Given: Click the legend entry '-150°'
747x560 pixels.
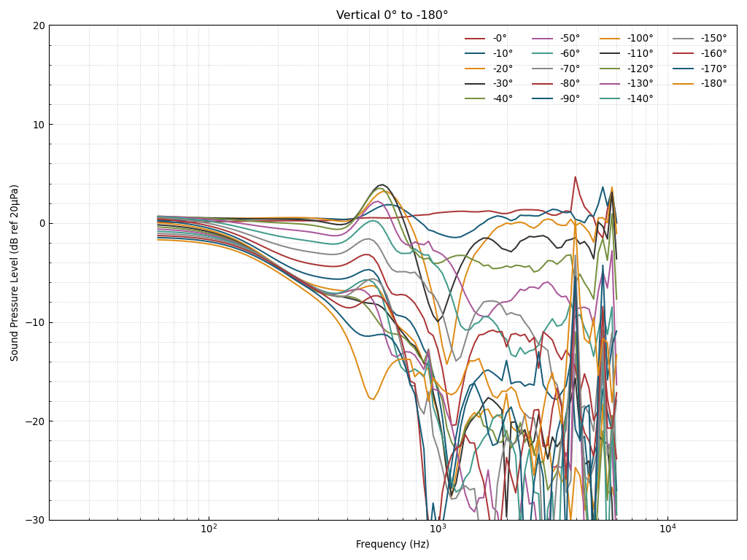Looking at the screenshot, I should (700, 38).
